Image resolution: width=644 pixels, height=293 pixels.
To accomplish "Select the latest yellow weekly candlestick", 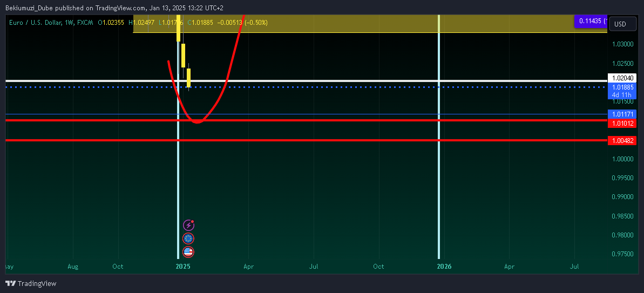I will [x=188, y=78].
